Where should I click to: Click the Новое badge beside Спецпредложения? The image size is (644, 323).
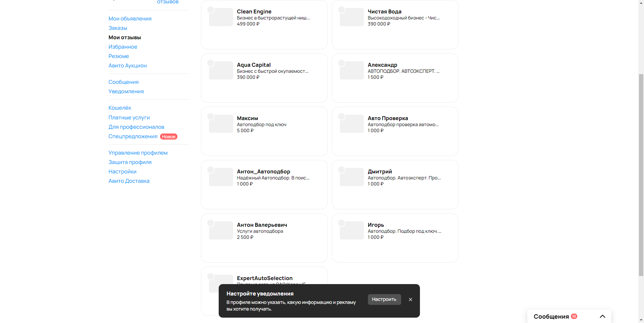pyautogui.click(x=169, y=137)
